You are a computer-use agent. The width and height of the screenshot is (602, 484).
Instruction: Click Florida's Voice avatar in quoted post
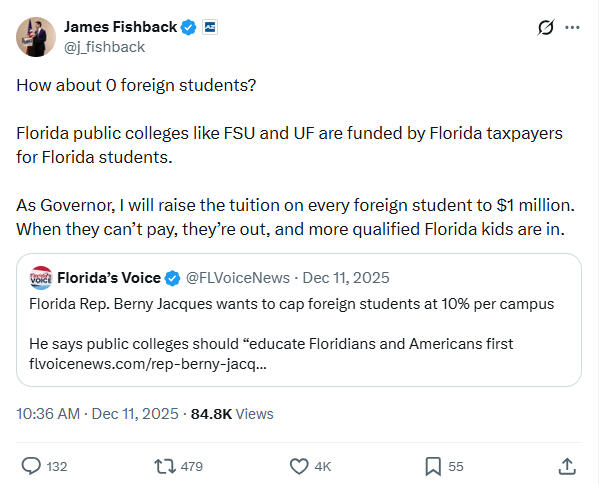point(41,277)
